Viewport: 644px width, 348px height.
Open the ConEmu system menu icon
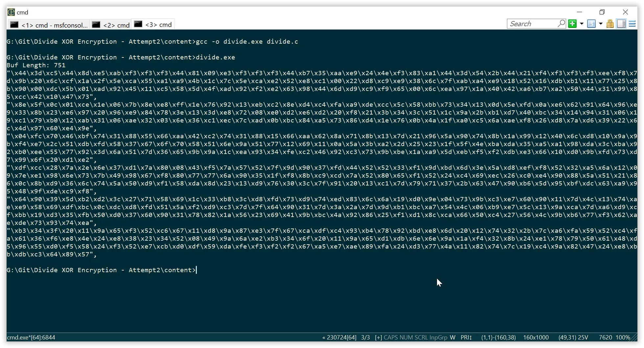tap(11, 12)
